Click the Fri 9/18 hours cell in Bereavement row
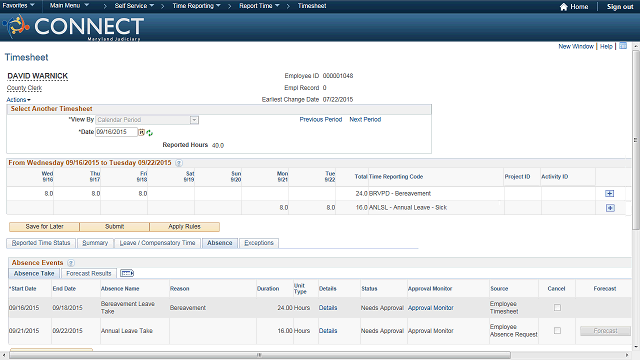Viewport: 640px width, 360px height. tap(124, 193)
